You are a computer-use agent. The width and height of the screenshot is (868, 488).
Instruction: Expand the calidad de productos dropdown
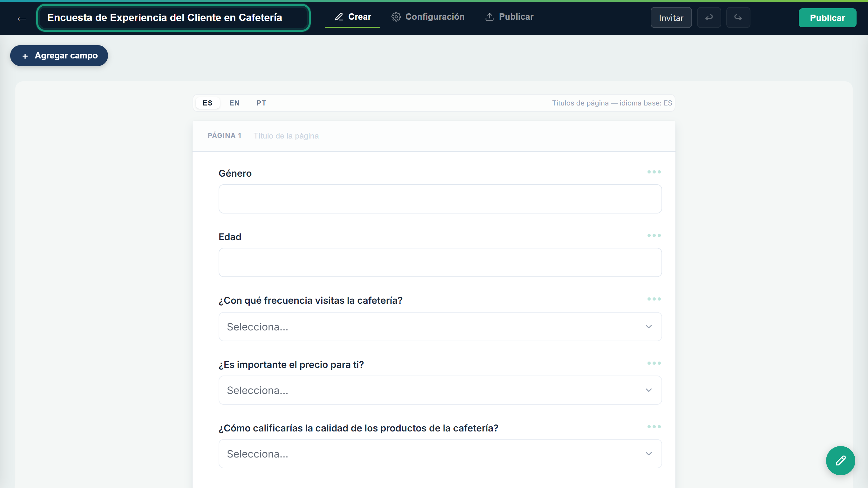(x=440, y=454)
